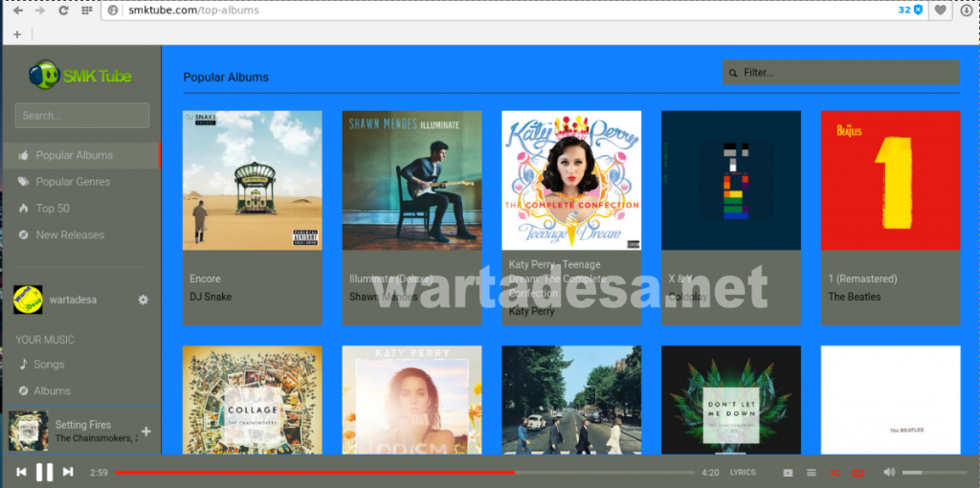Click the browser address bar URL
This screenshot has width=980, height=488.
coord(193,10)
